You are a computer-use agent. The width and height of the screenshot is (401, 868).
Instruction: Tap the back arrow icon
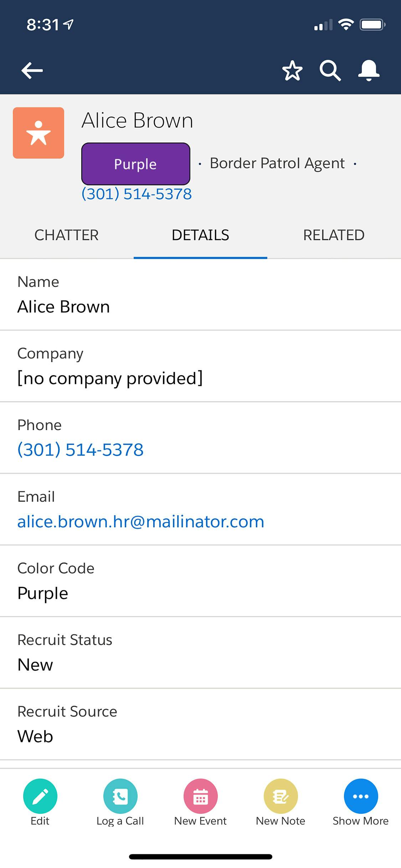(x=32, y=70)
